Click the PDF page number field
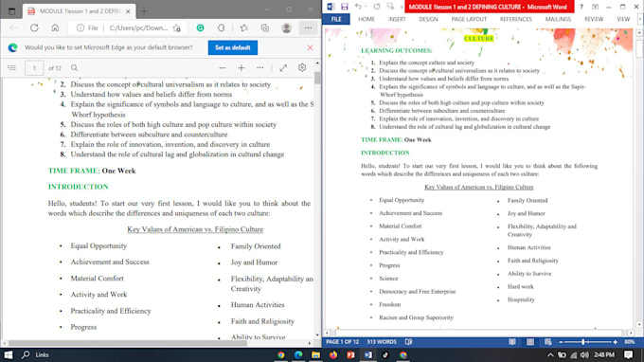Viewport: 644px width, 362px height. (34, 68)
